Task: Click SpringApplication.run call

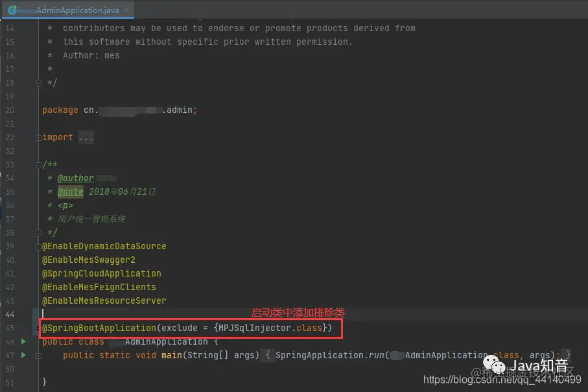Action: (329, 355)
